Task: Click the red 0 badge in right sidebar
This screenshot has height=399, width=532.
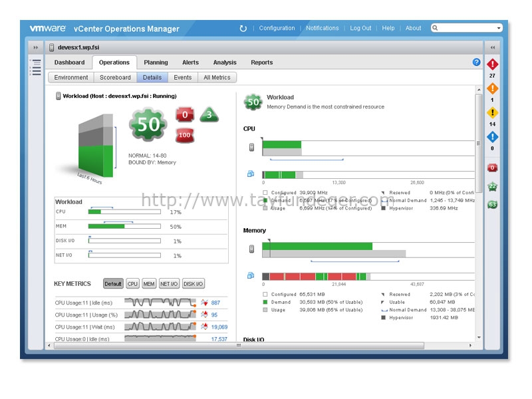Action: pyautogui.click(x=492, y=168)
